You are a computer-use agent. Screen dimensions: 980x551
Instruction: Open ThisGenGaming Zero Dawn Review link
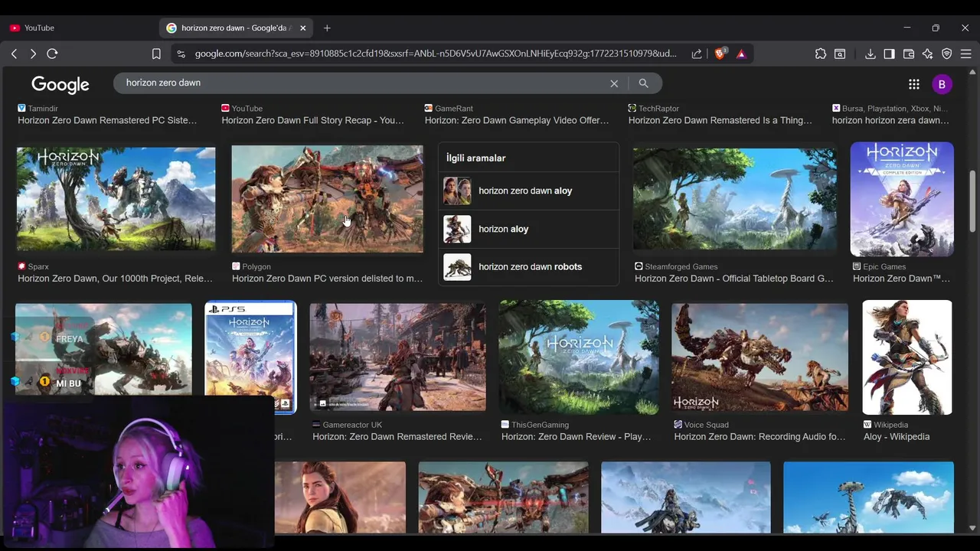[576, 437]
